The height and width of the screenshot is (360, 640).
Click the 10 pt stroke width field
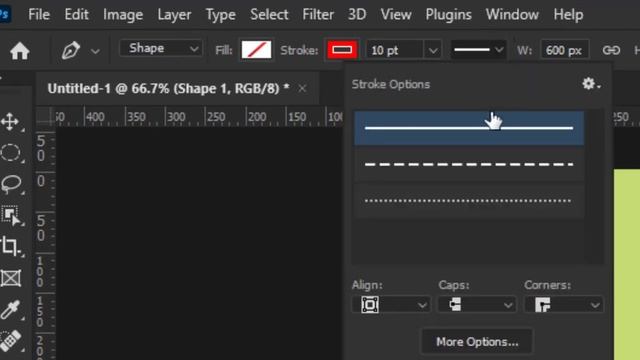395,50
